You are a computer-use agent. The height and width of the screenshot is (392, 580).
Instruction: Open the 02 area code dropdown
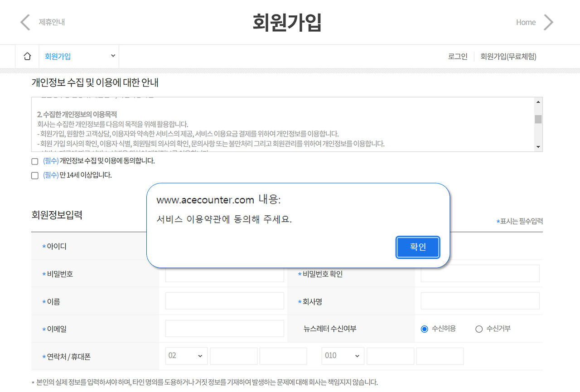click(x=186, y=356)
